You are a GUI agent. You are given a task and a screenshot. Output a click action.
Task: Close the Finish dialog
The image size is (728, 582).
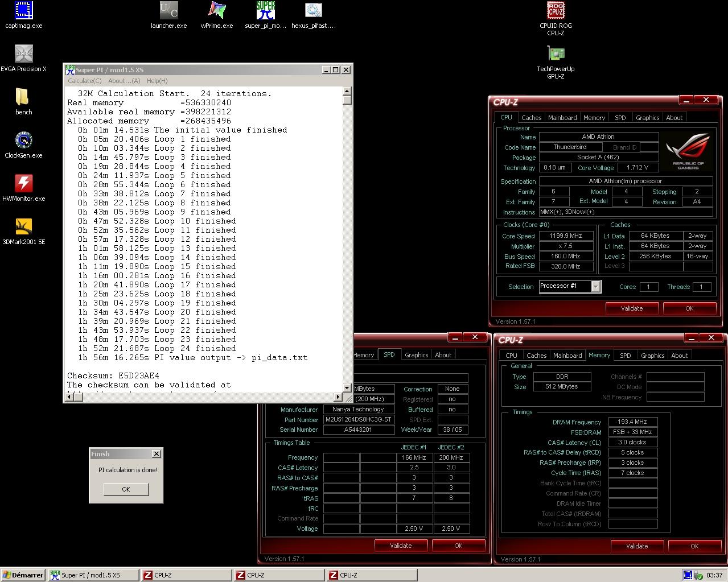[x=157, y=454]
